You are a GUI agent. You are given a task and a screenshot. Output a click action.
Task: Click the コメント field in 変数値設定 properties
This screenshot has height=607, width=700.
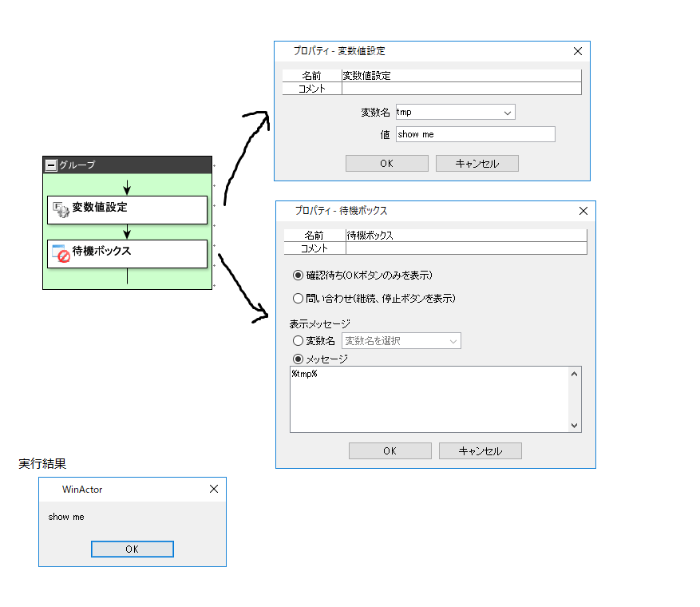[x=461, y=89]
